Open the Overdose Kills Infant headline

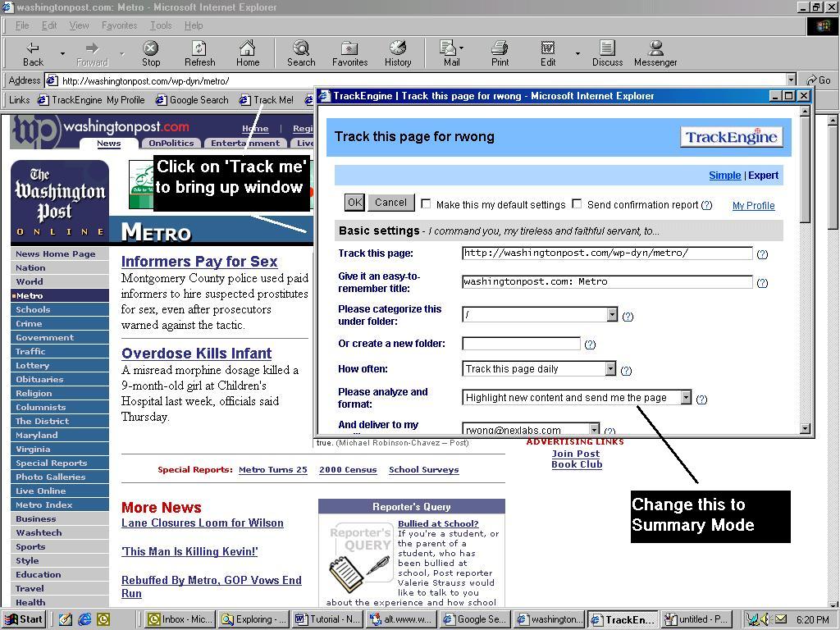pyautogui.click(x=197, y=354)
